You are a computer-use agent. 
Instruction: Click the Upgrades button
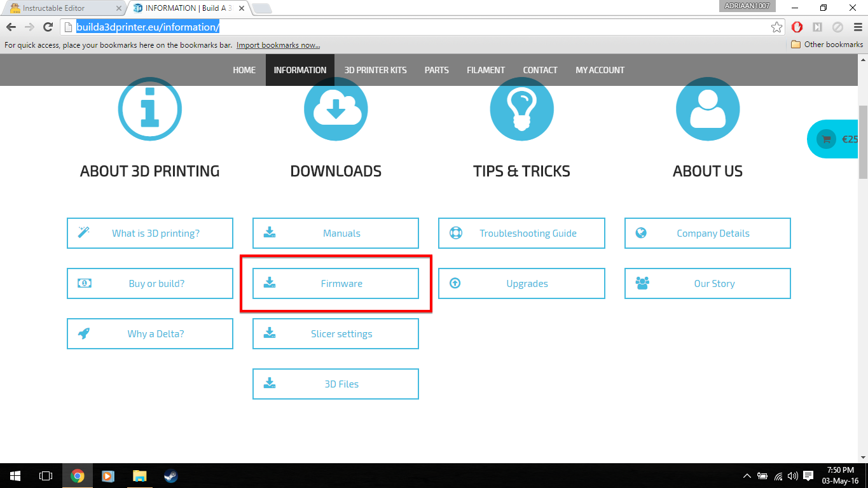[521, 283]
